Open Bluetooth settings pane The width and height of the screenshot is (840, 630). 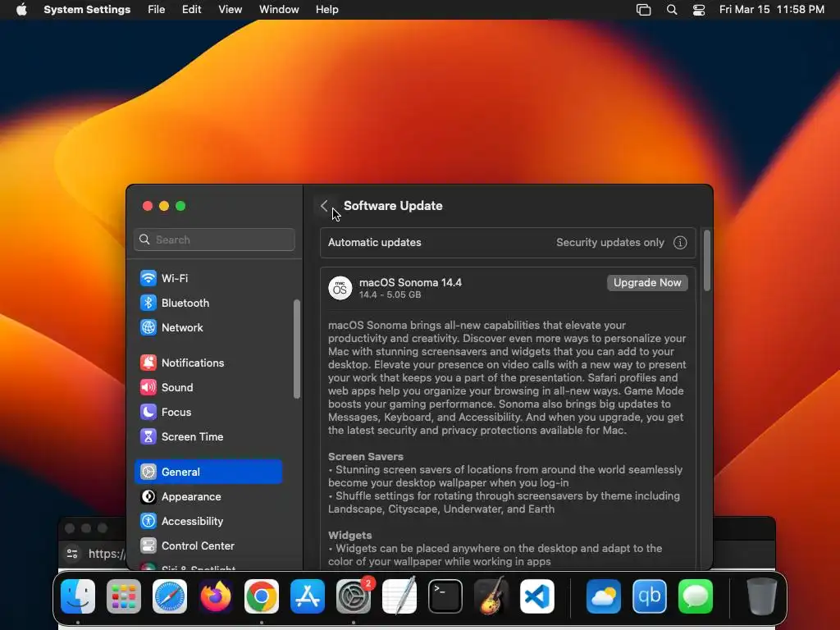point(208,303)
